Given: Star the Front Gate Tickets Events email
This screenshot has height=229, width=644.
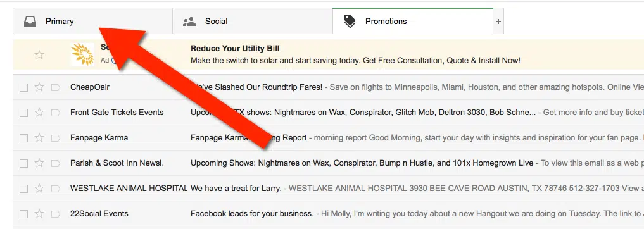Looking at the screenshot, I should pyautogui.click(x=39, y=113).
